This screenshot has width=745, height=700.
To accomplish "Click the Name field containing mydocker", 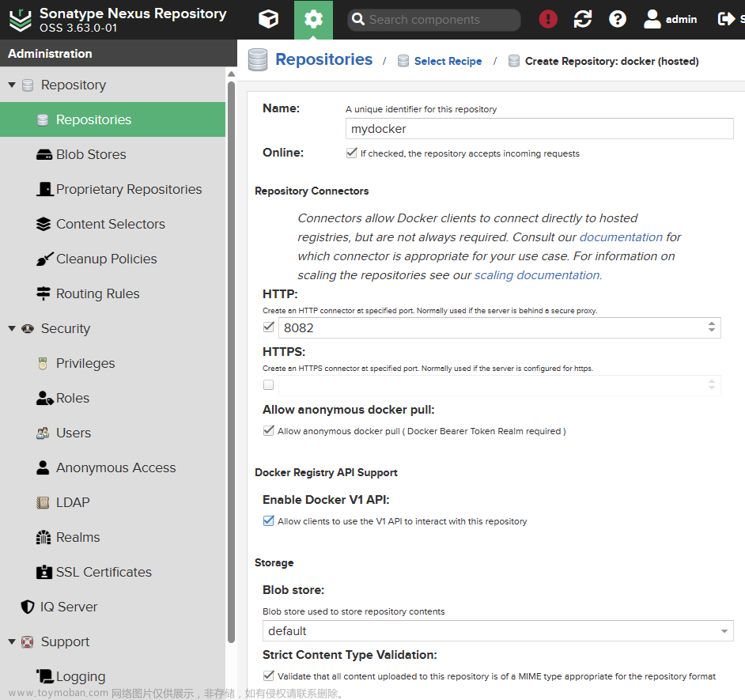I will [539, 129].
